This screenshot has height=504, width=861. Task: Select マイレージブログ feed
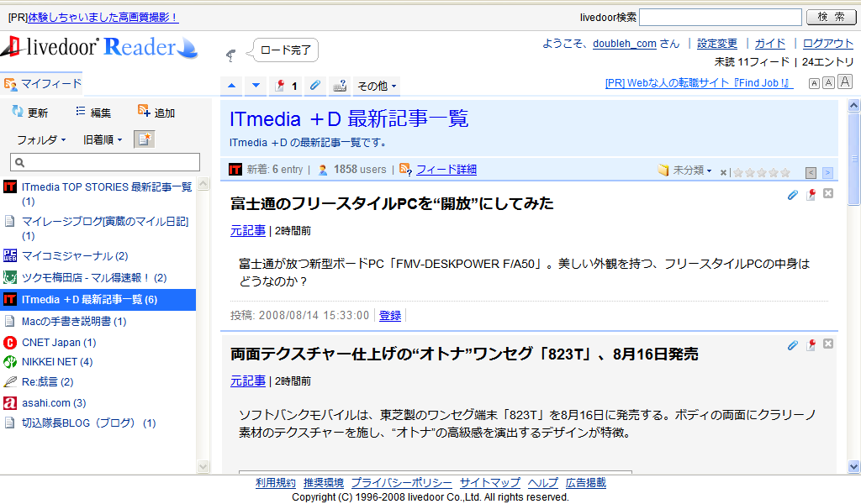[98, 228]
